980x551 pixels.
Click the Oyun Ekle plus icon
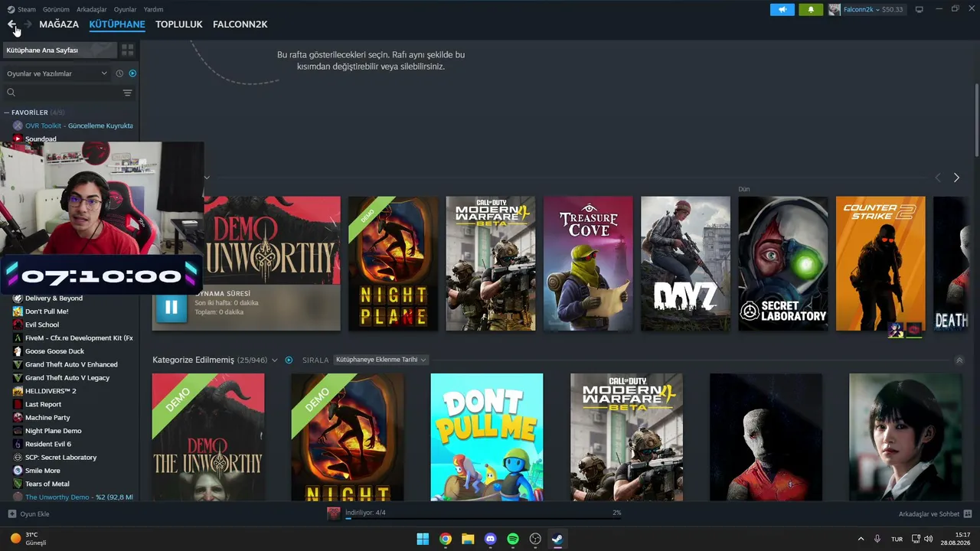point(11,514)
